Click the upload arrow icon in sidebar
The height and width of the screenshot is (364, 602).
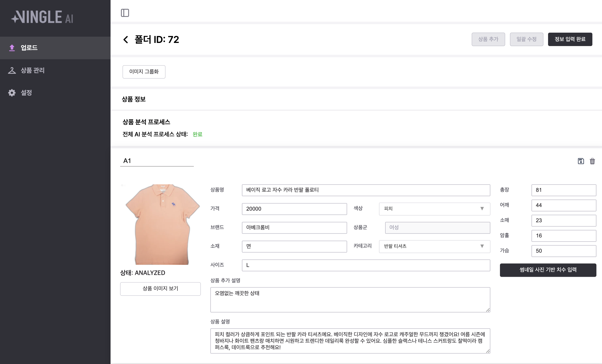12,48
